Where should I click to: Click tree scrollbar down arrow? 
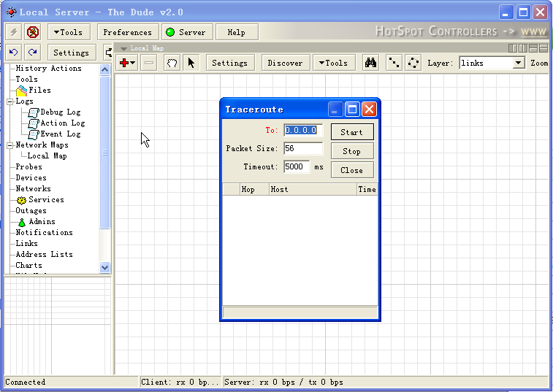(x=104, y=267)
